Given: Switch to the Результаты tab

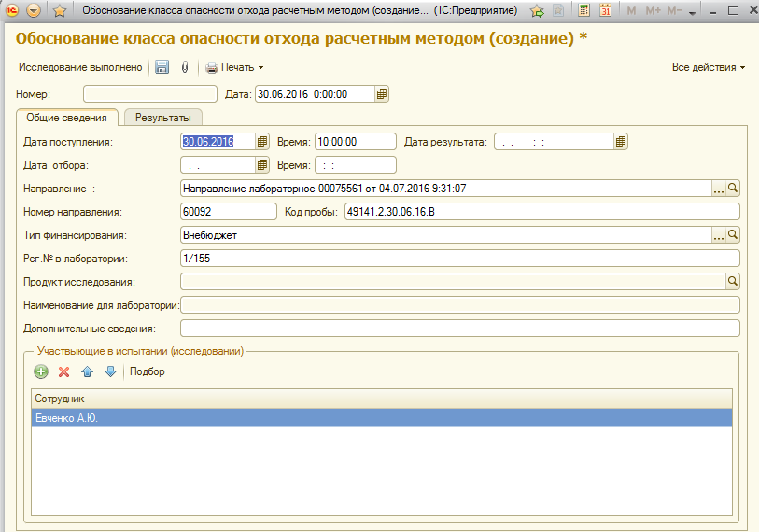Looking at the screenshot, I should (x=163, y=118).
